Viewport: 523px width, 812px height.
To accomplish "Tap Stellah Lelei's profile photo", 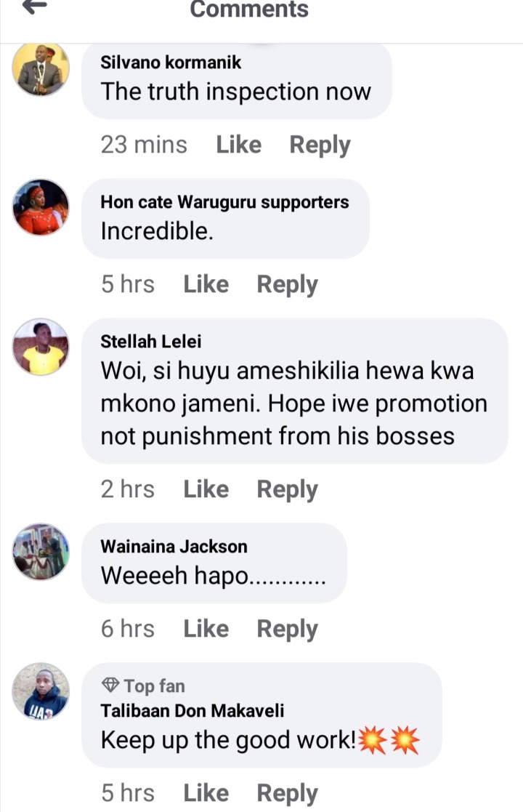I will tap(41, 347).
